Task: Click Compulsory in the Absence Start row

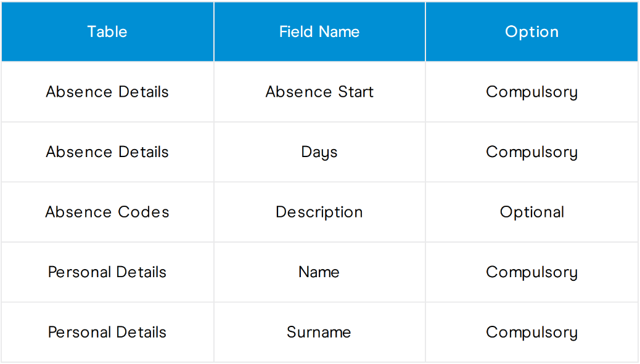Action: click(x=531, y=92)
